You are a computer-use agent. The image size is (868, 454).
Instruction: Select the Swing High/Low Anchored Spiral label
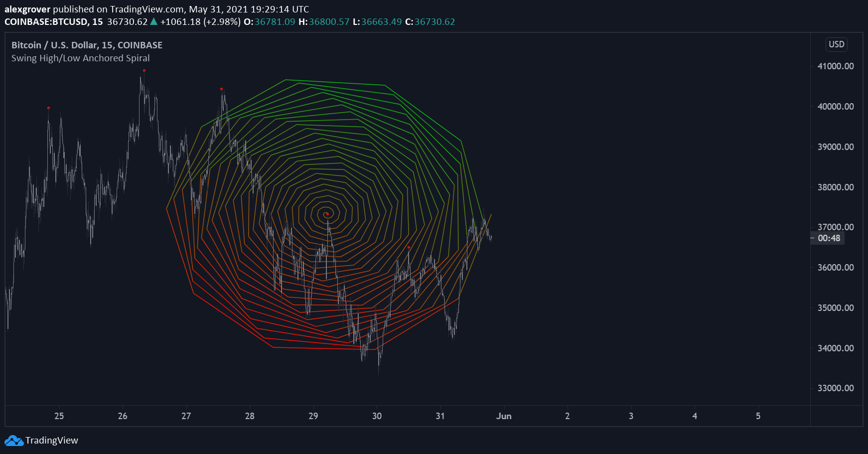tap(81, 58)
